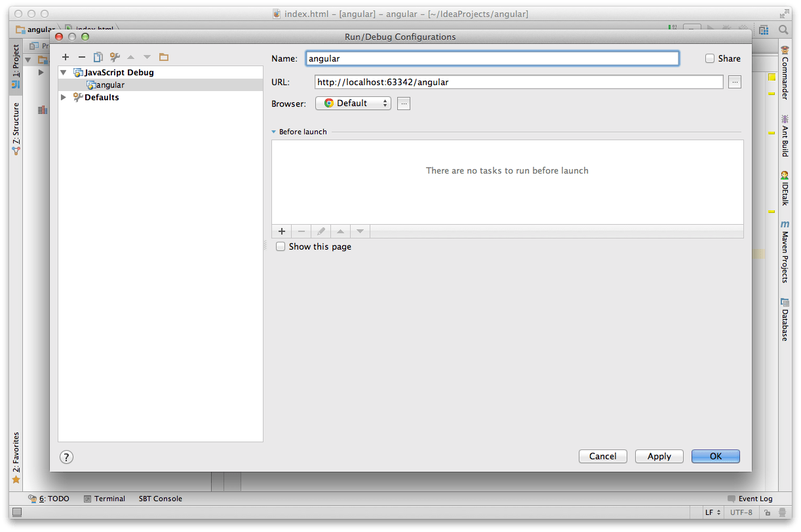Click the create new folder icon
The height and width of the screenshot is (532, 801).
coord(164,58)
